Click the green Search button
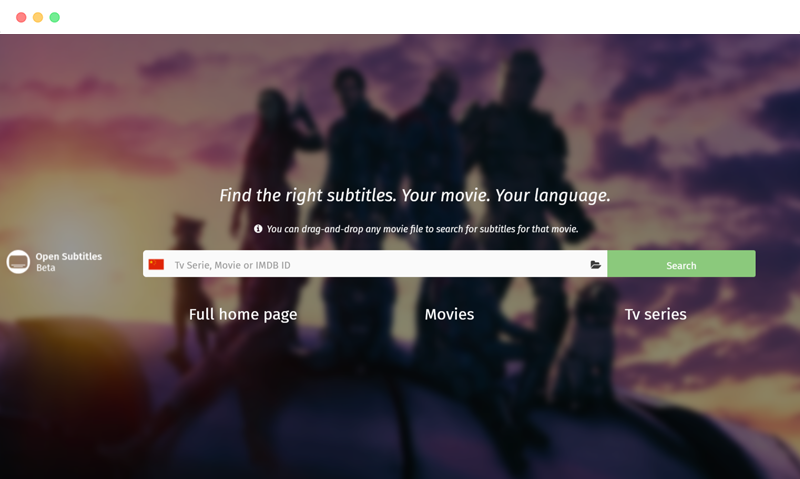The image size is (800, 479). (x=681, y=264)
